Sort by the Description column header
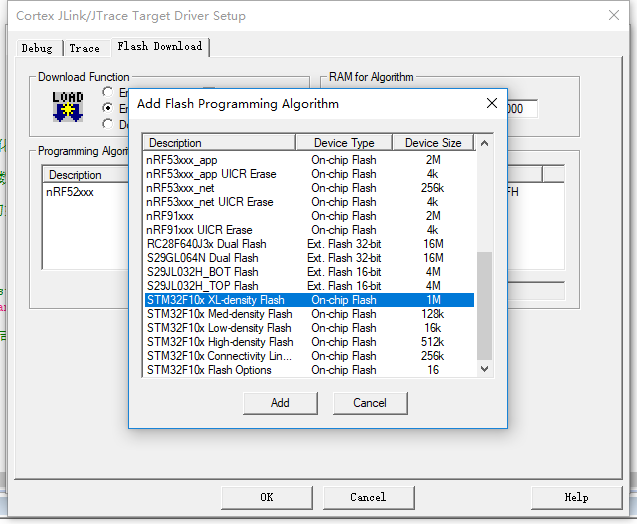The height and width of the screenshot is (524, 637). (x=219, y=143)
